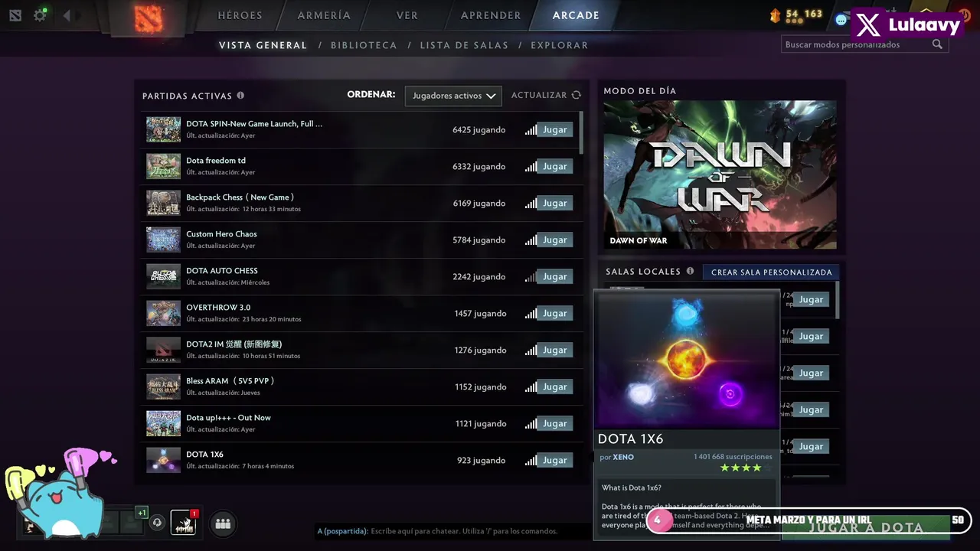Open Vista General subtab
The height and width of the screenshot is (551, 980).
coord(263,45)
